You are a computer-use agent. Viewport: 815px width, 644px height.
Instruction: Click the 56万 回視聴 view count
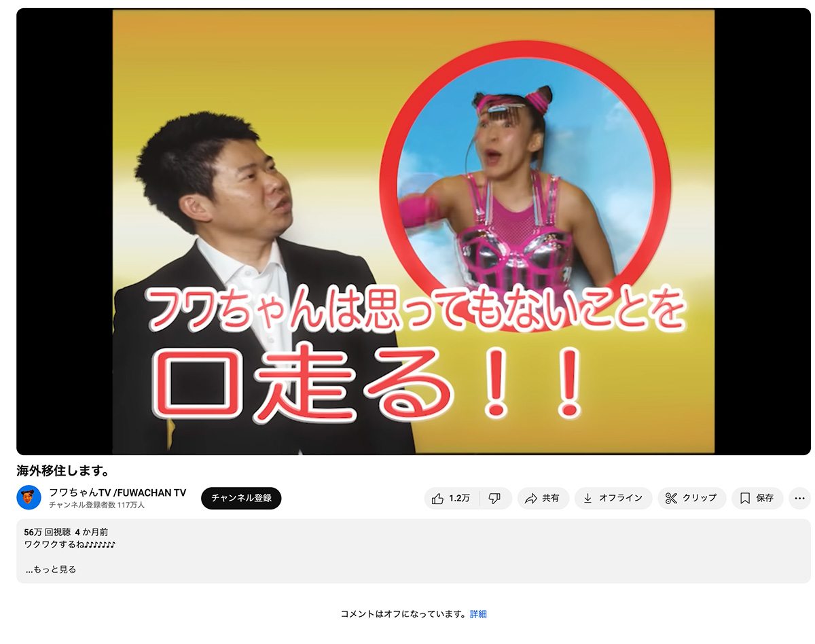coord(43,532)
